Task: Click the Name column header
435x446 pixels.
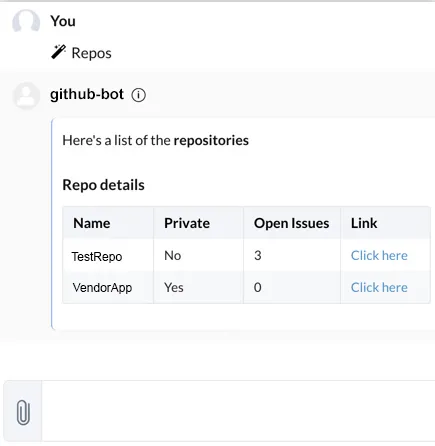Action: click(92, 223)
